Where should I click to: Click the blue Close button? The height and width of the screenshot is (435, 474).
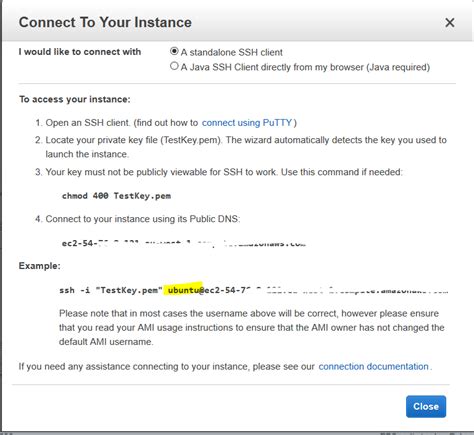(x=426, y=406)
